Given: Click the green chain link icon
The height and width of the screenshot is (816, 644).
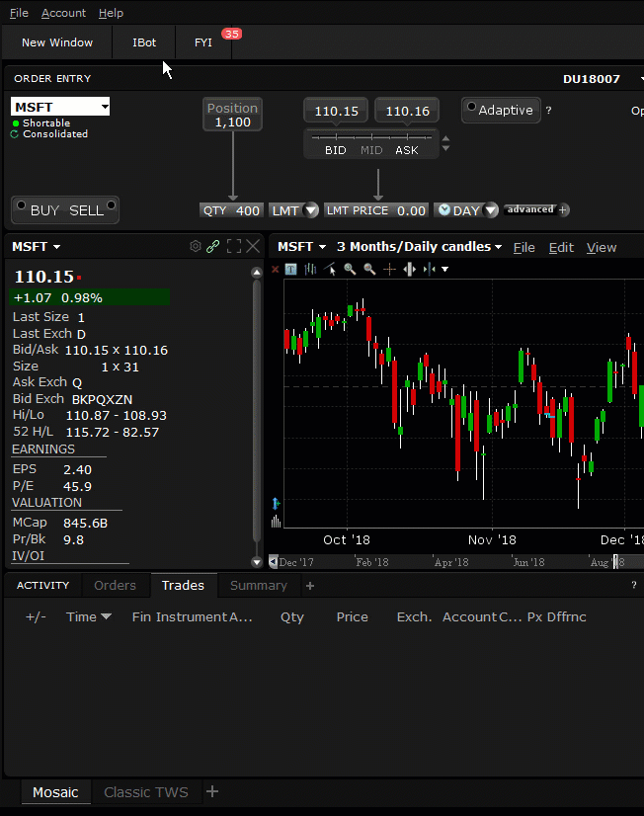Looking at the screenshot, I should tap(212, 246).
